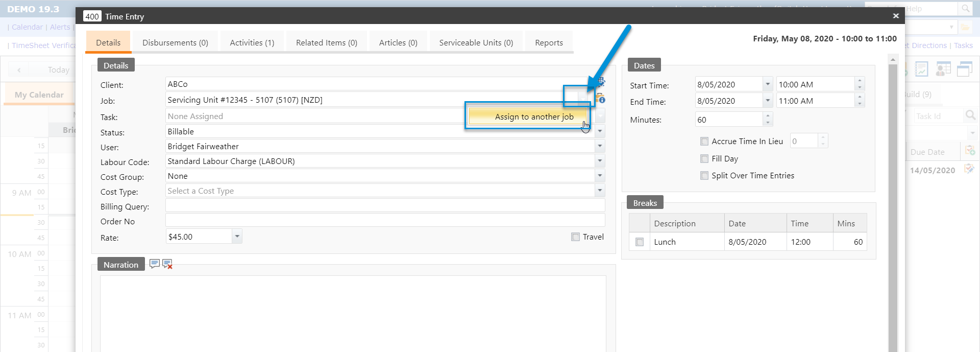
Task: Click the Order No input field
Action: pyautogui.click(x=385, y=221)
